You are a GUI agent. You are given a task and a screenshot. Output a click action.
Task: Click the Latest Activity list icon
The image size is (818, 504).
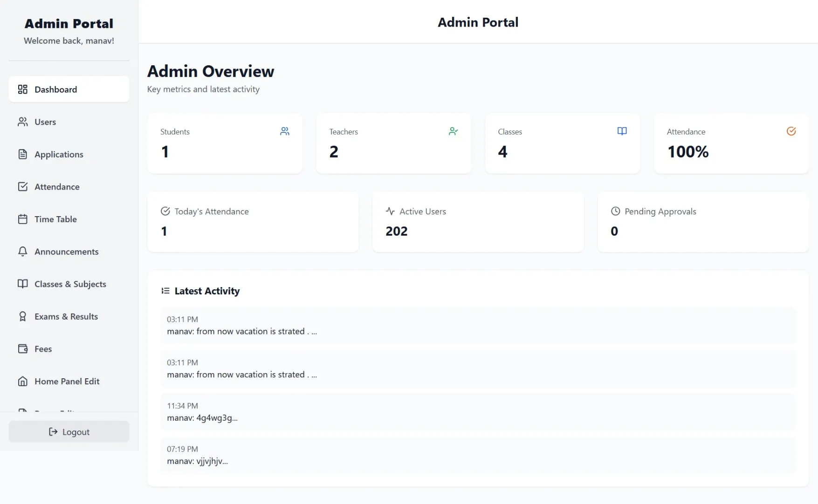[165, 290]
